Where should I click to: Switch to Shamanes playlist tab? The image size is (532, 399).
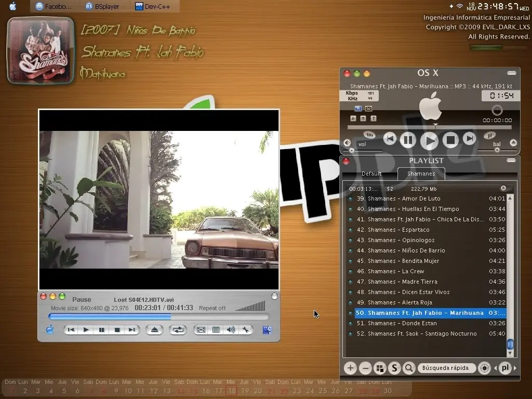click(x=421, y=174)
